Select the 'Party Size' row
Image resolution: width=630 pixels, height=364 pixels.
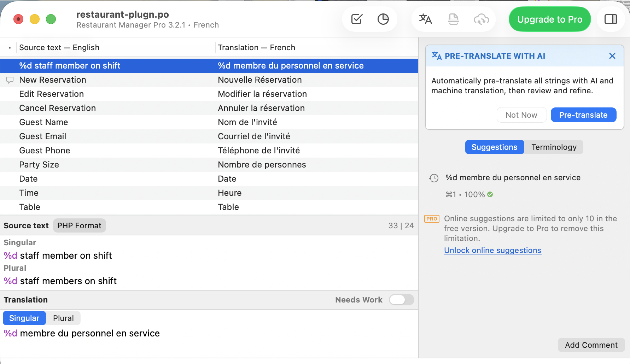[209, 165]
